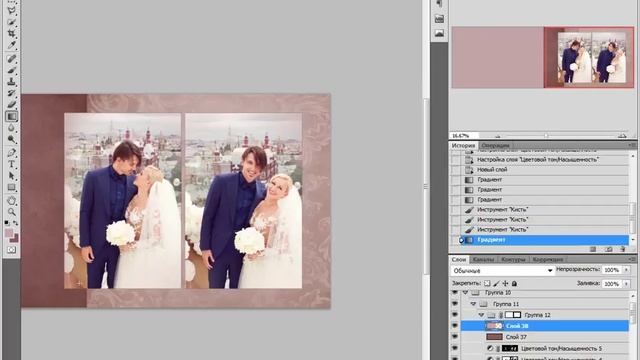Select the Rectangle shape tool

[x=11, y=188]
